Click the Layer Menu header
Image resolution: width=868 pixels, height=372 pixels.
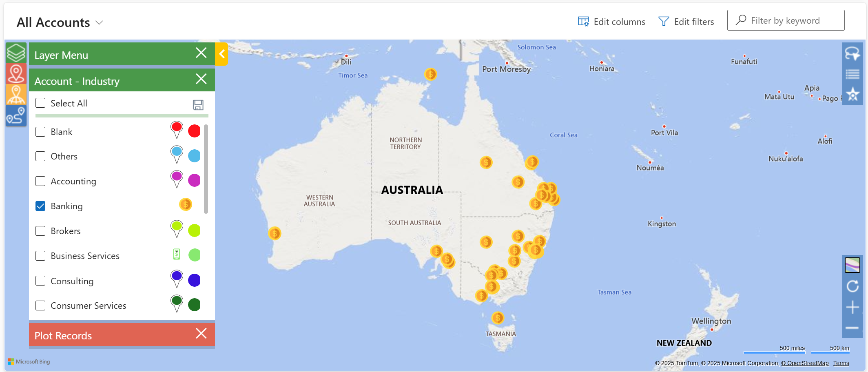coord(110,55)
